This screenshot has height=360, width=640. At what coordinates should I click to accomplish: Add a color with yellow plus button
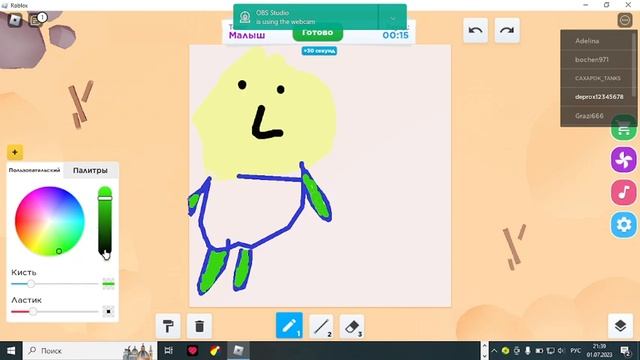point(15,152)
